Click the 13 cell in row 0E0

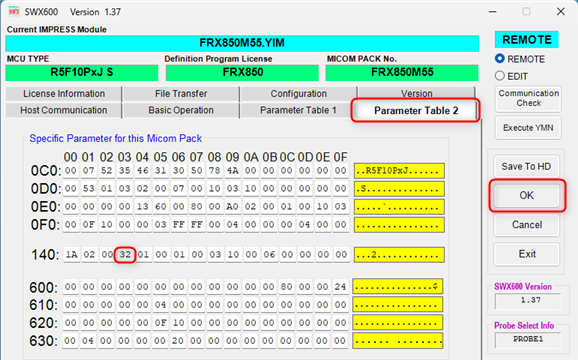142,207
